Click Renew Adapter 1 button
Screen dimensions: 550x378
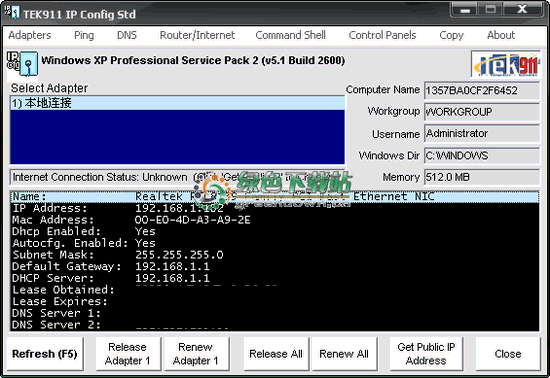(x=196, y=354)
